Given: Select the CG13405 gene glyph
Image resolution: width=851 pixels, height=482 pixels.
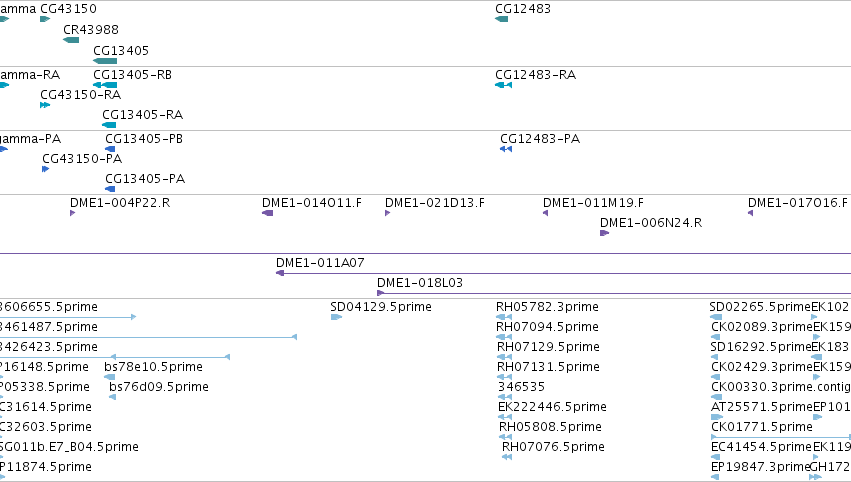Looking at the screenshot, I should pos(105,61).
